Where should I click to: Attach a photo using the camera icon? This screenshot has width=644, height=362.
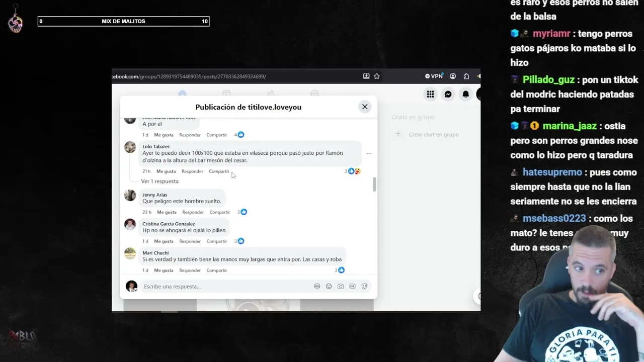click(x=341, y=286)
